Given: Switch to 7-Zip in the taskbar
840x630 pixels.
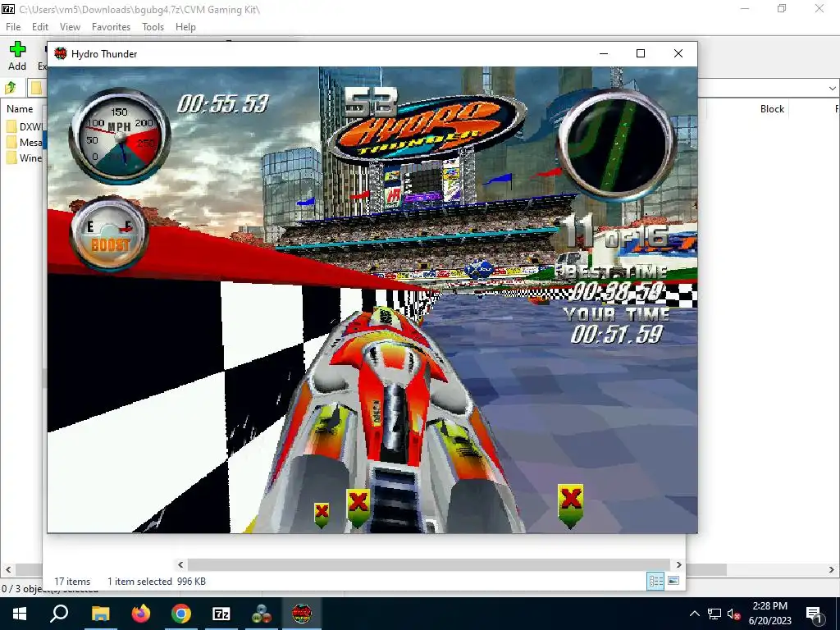Looking at the screenshot, I should 221,614.
